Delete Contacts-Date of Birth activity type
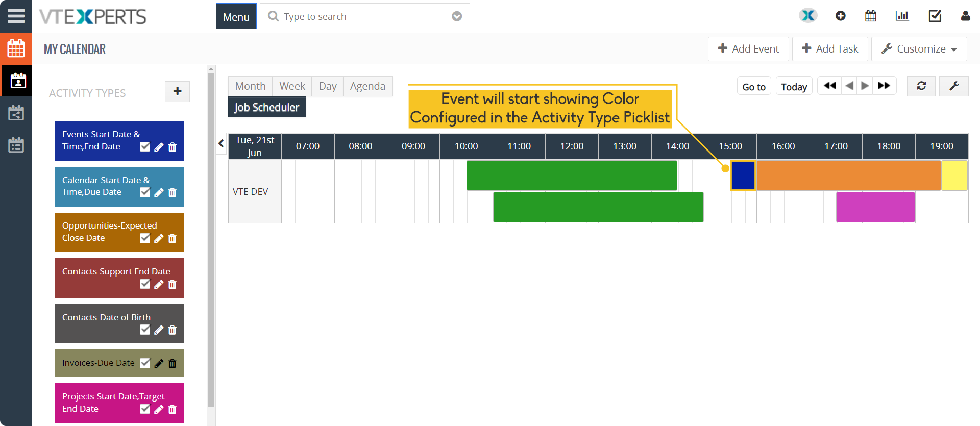980x426 pixels. [173, 330]
